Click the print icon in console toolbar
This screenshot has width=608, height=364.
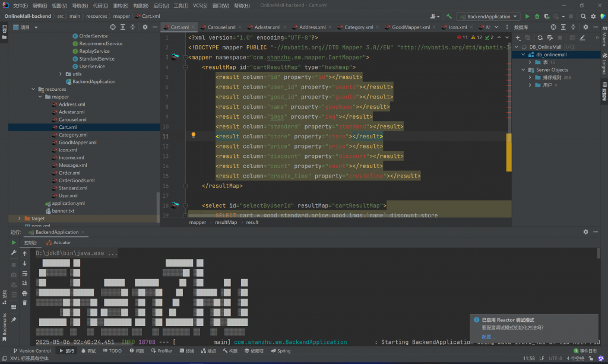point(24,293)
